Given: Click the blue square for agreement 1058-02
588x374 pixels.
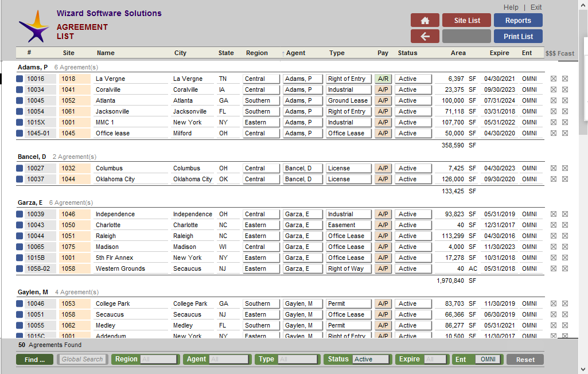Looking at the screenshot, I should point(20,268).
